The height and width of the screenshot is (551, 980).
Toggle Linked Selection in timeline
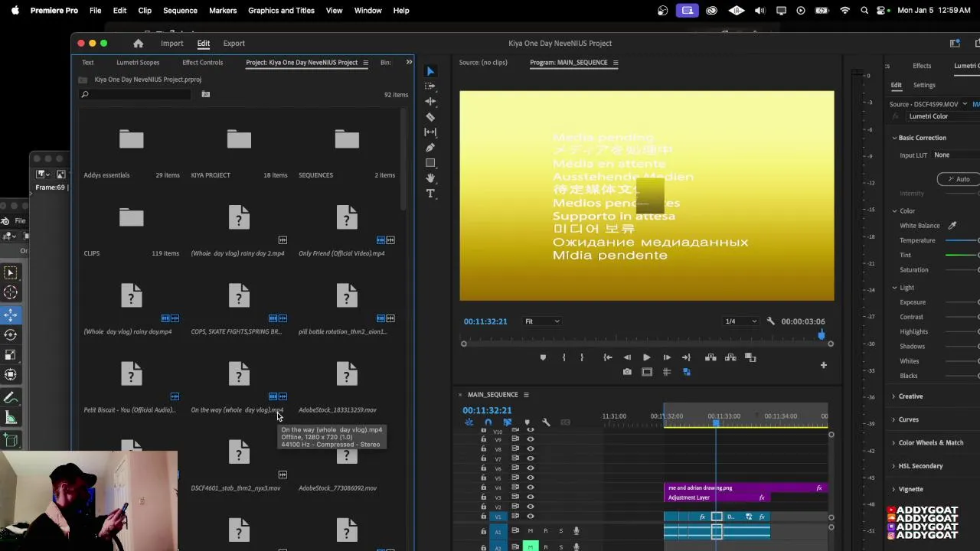[x=507, y=422]
